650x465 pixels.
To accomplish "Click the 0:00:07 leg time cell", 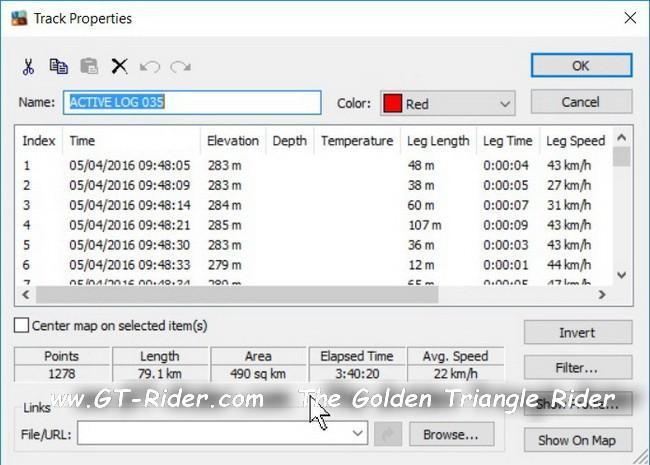I will coord(506,205).
